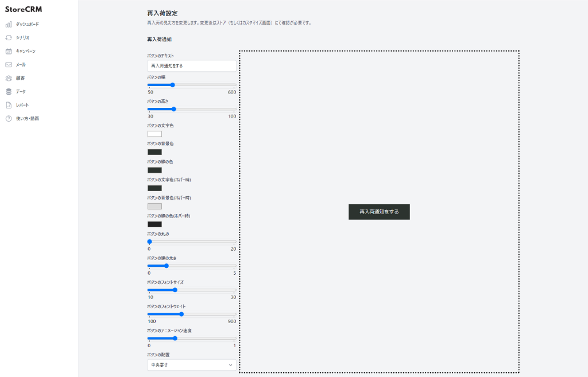588x377 pixels.
Task: Click the StoreCRM logo
Action: (24, 9)
